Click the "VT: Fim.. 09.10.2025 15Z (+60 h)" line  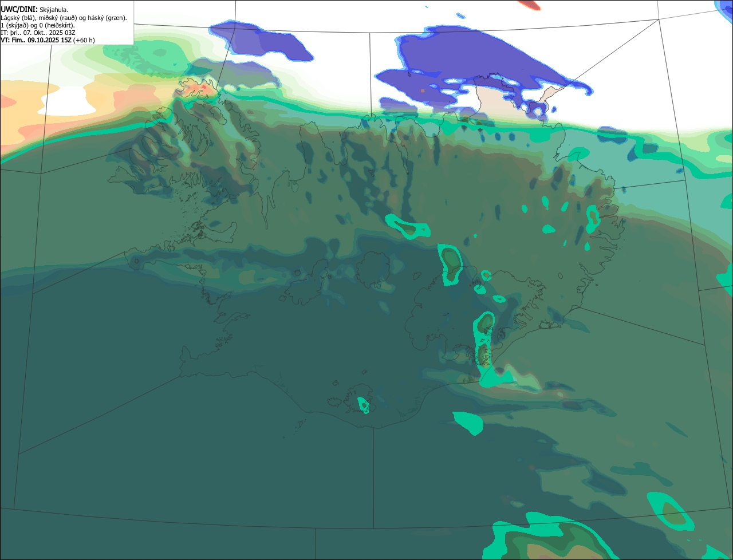48,40
